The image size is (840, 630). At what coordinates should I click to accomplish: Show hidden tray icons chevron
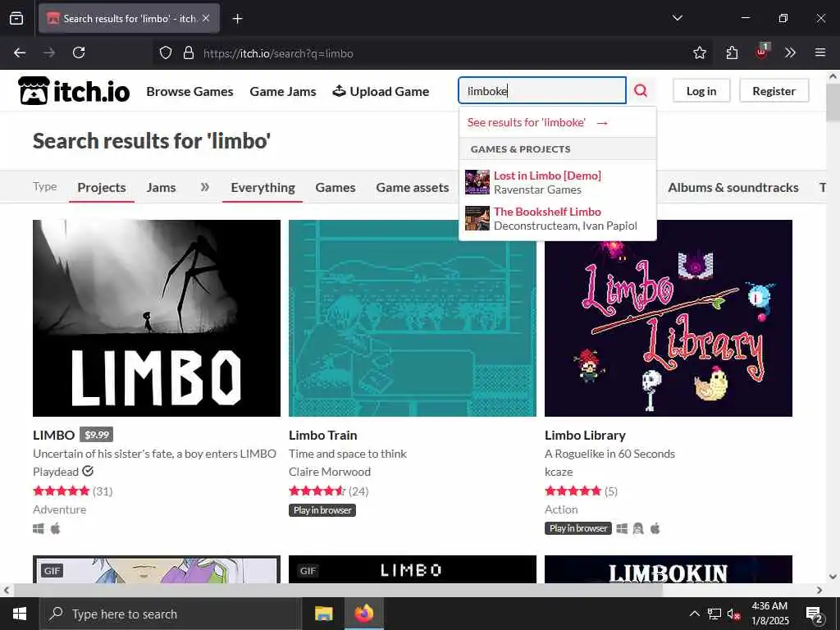(694, 614)
